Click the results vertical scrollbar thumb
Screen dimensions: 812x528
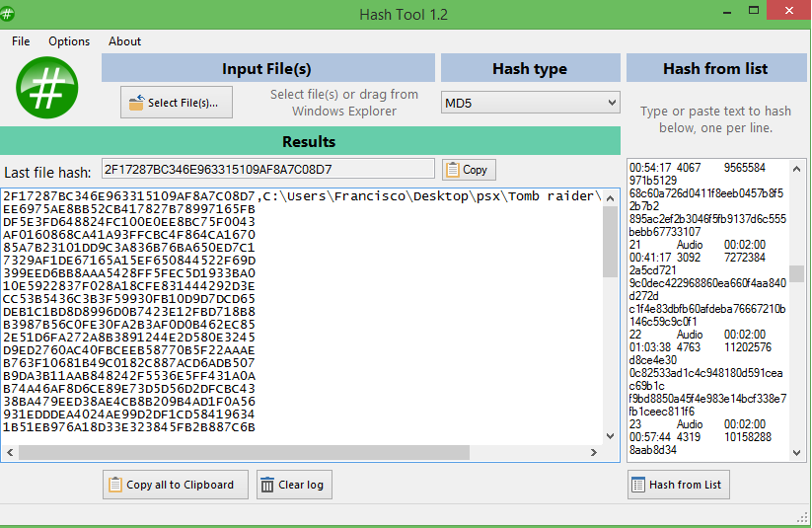[x=610, y=242]
